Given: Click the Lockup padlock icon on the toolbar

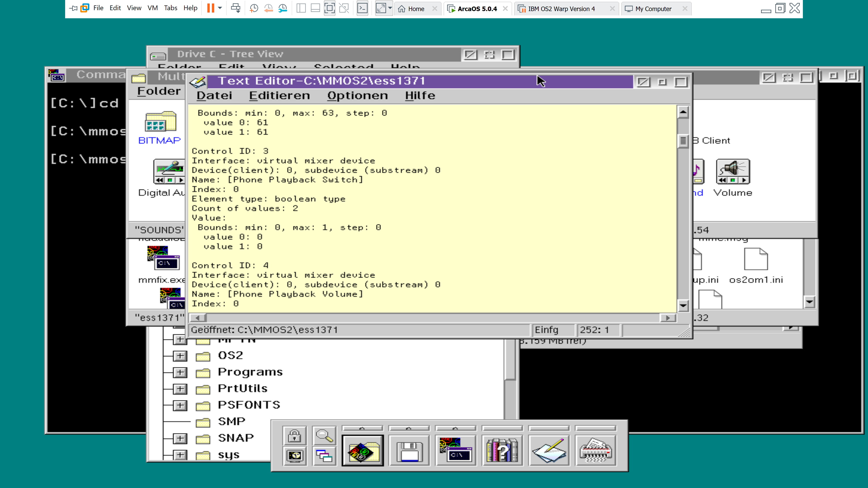Looking at the screenshot, I should (x=295, y=436).
